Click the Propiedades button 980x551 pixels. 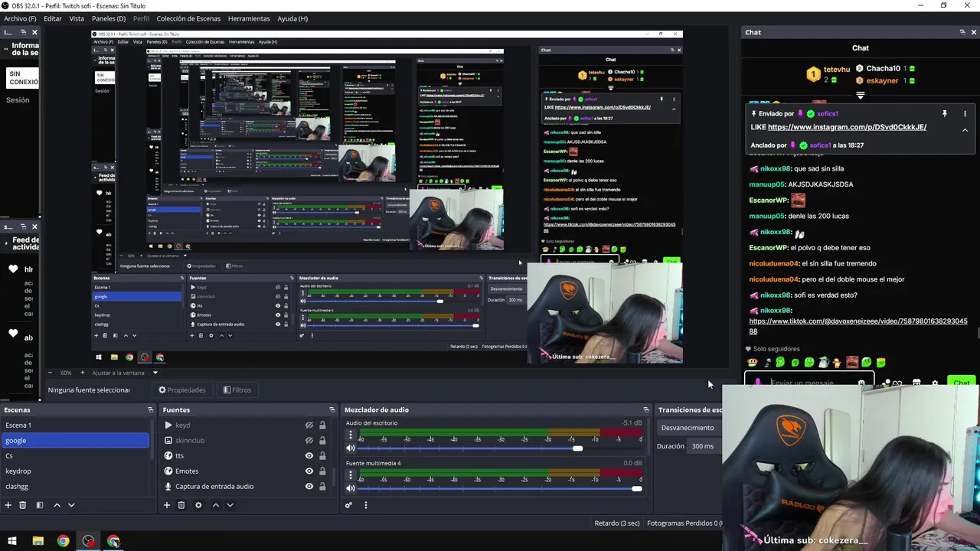(182, 390)
